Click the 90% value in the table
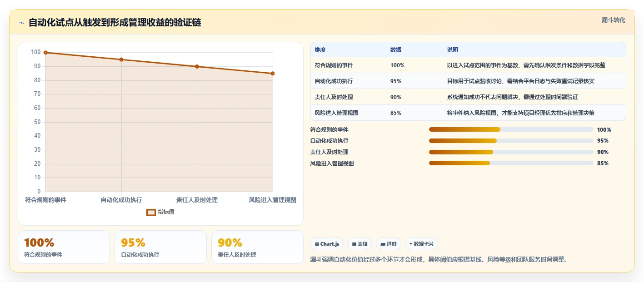This screenshot has height=282, width=644. pyautogui.click(x=396, y=97)
